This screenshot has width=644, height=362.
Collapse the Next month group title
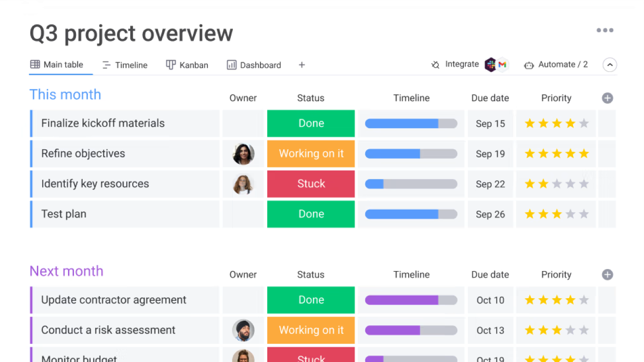(66, 271)
